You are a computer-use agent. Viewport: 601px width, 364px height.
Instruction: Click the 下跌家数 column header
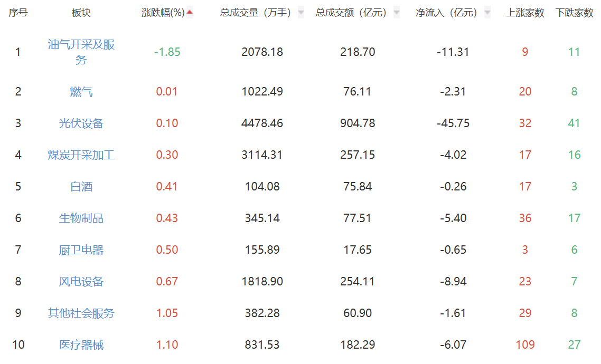coord(574,13)
